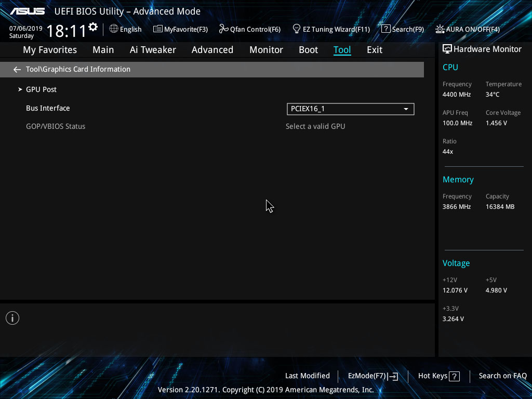Image resolution: width=532 pixels, height=399 pixels.
Task: Click the GOP/VBIOS Status label
Action: click(56, 126)
